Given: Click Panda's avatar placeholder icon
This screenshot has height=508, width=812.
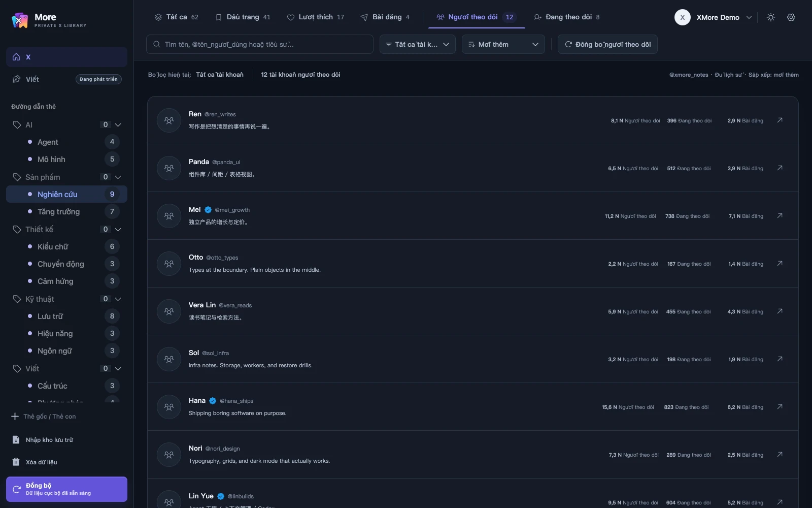Looking at the screenshot, I should (x=169, y=168).
